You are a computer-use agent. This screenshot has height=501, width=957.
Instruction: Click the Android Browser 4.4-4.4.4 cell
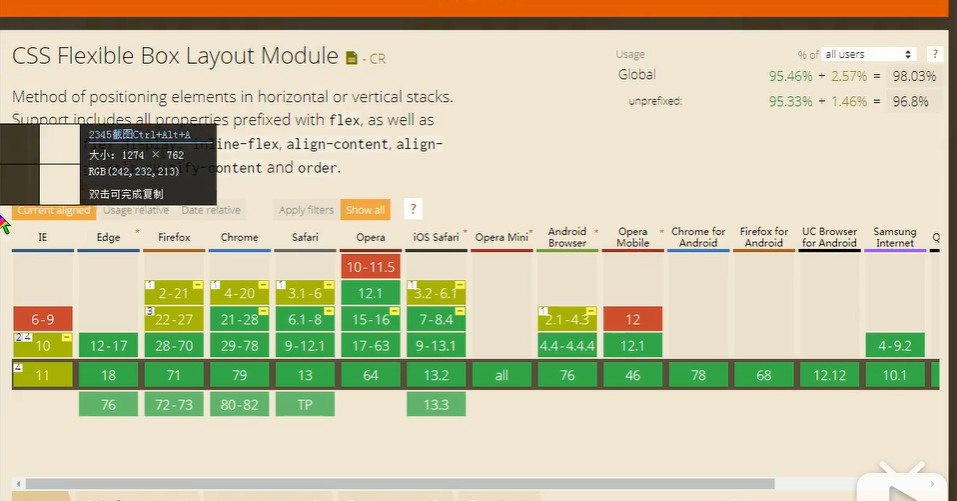567,345
